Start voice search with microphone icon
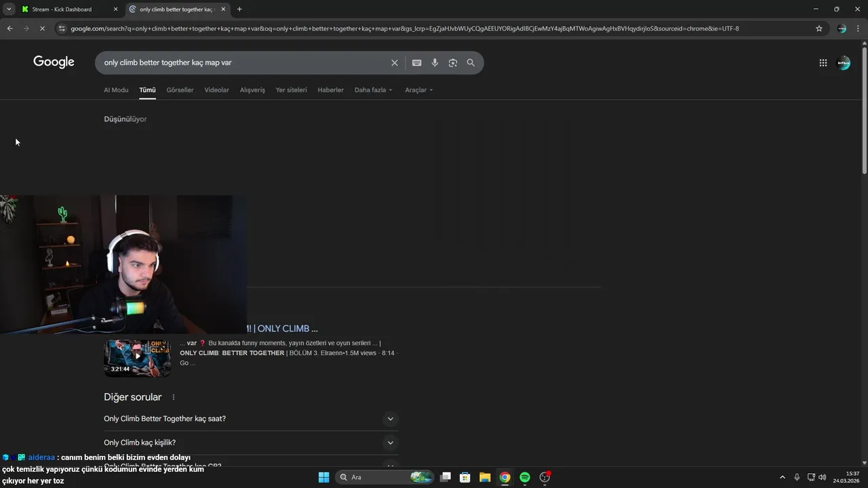Image resolution: width=868 pixels, height=488 pixels. pyautogui.click(x=435, y=63)
